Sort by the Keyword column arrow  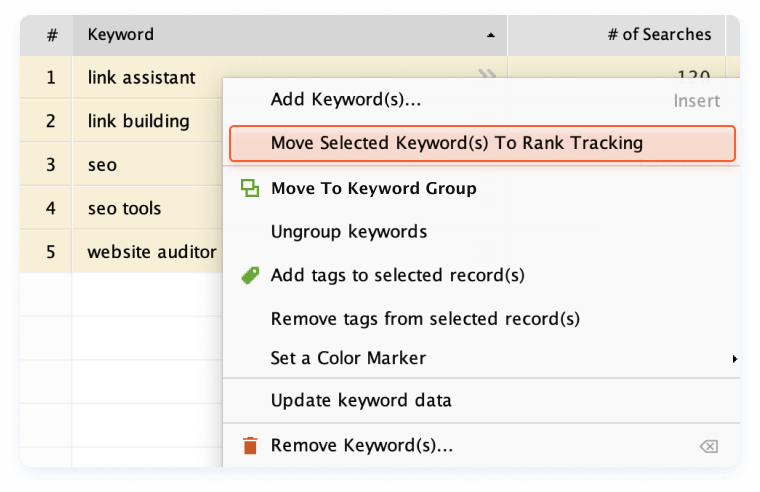point(490,35)
